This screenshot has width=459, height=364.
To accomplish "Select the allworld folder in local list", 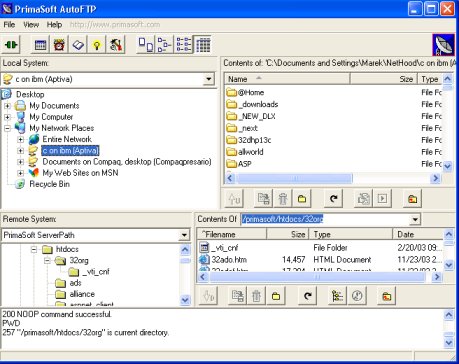I will [x=251, y=152].
